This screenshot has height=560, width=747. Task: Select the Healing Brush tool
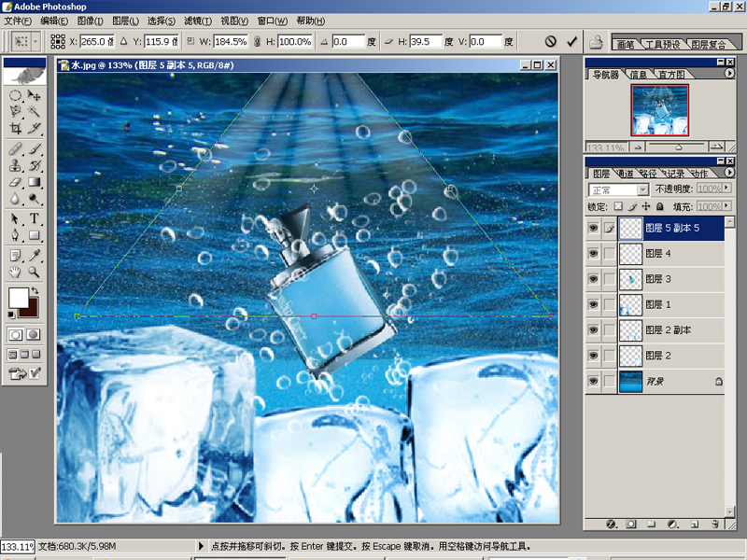click(x=15, y=149)
